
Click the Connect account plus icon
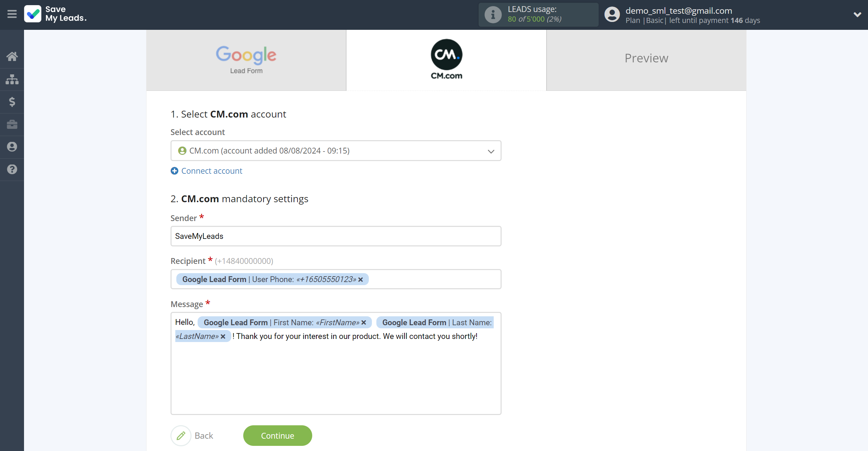(174, 171)
